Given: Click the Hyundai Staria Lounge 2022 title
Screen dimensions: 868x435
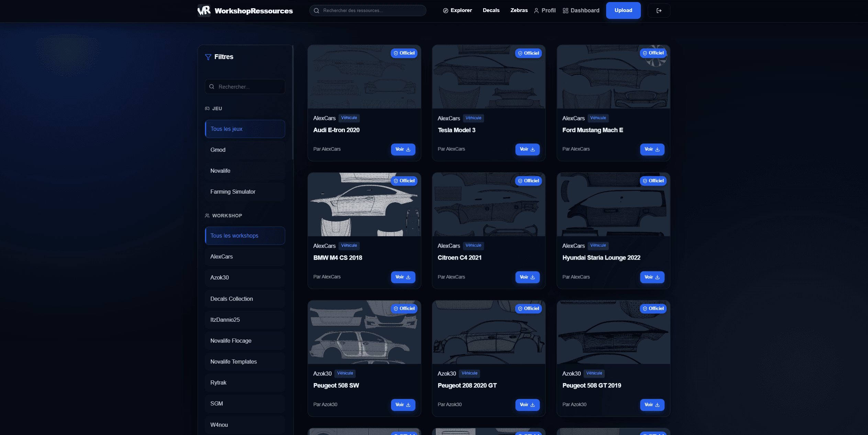Looking at the screenshot, I should click(x=601, y=258).
